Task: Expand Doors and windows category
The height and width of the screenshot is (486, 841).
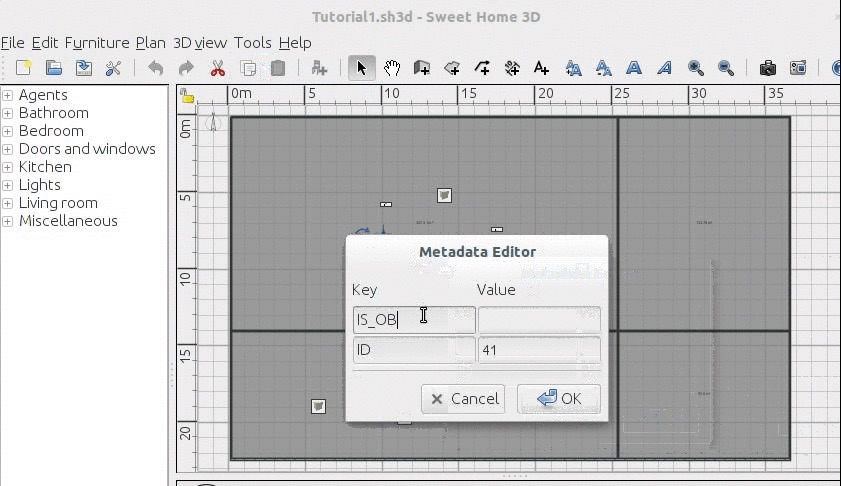Action: (x=8, y=150)
